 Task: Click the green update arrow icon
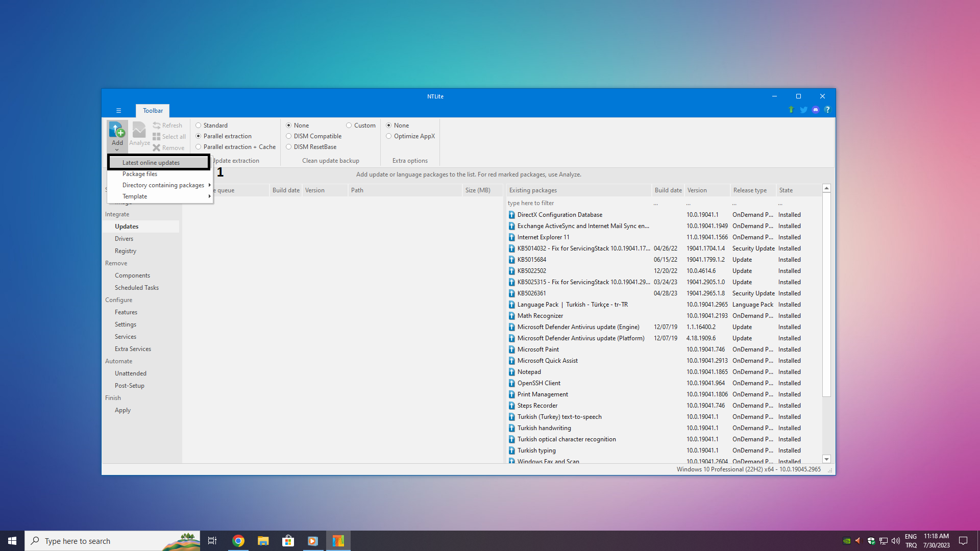tap(791, 110)
